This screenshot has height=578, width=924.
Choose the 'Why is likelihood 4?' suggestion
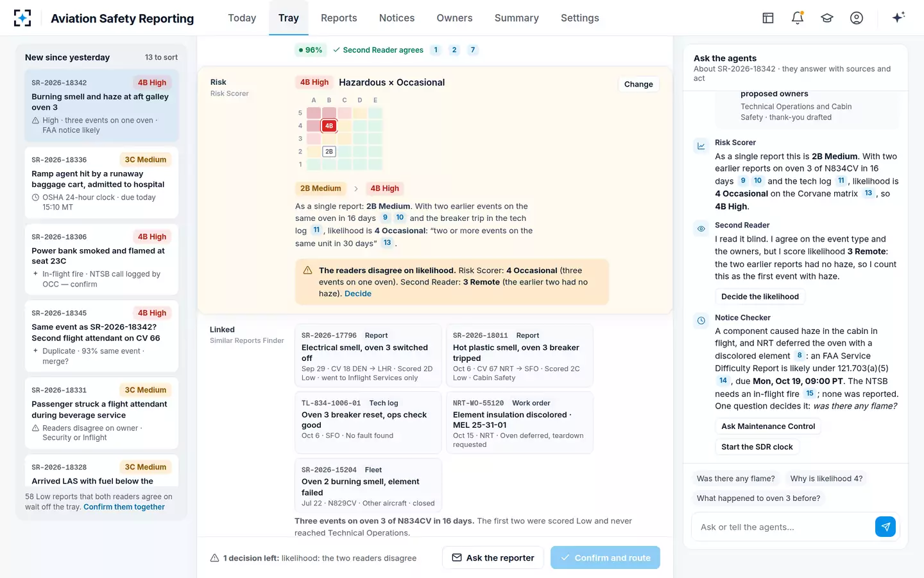pyautogui.click(x=826, y=478)
